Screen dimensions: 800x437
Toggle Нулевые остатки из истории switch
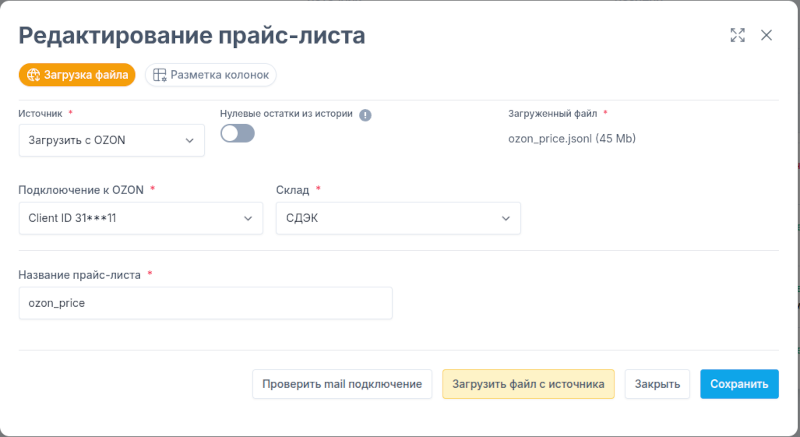(x=238, y=134)
